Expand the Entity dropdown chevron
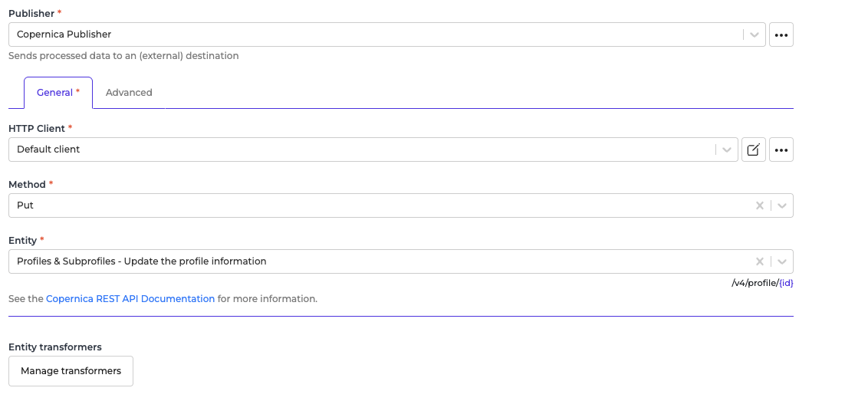868x401 pixels. (781, 261)
